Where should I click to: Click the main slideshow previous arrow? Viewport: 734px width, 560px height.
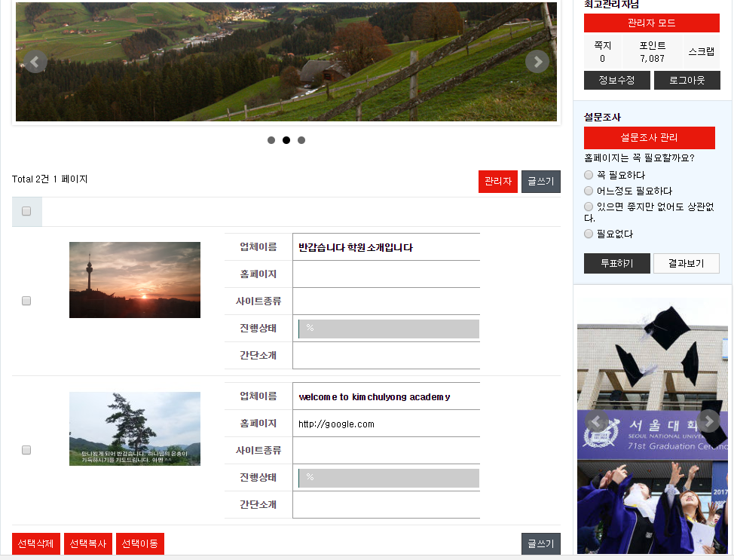[x=35, y=62]
